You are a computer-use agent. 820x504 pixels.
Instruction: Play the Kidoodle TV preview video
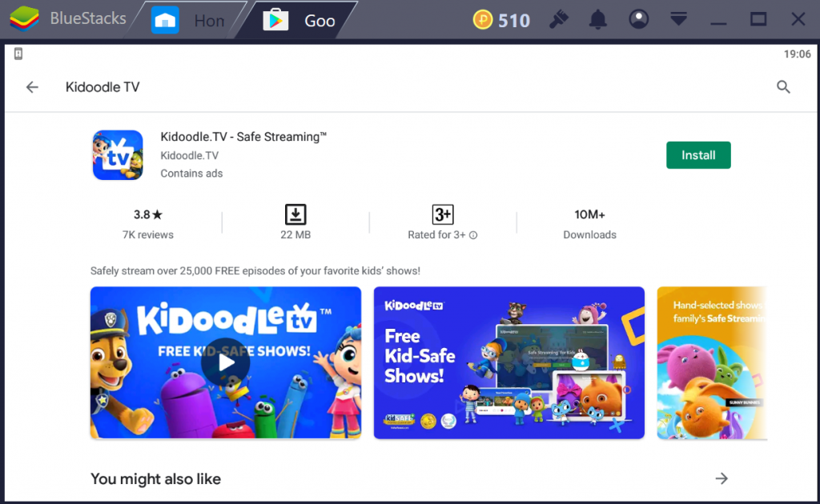(225, 363)
